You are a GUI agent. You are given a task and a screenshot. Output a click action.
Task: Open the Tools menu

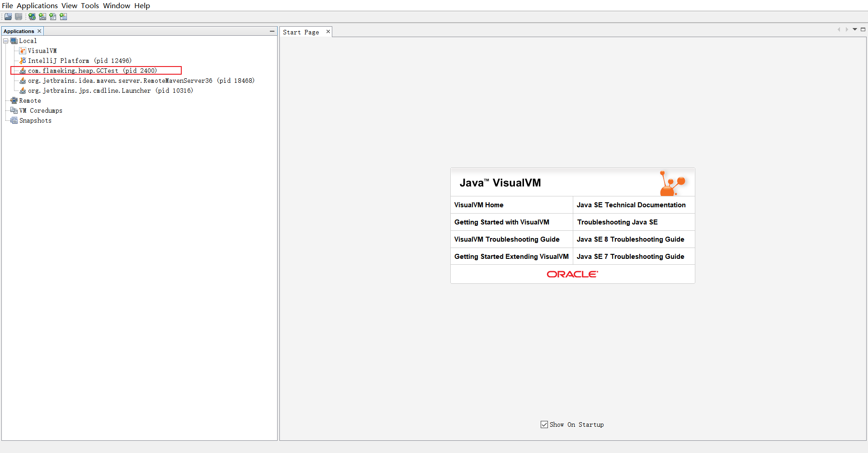(90, 5)
